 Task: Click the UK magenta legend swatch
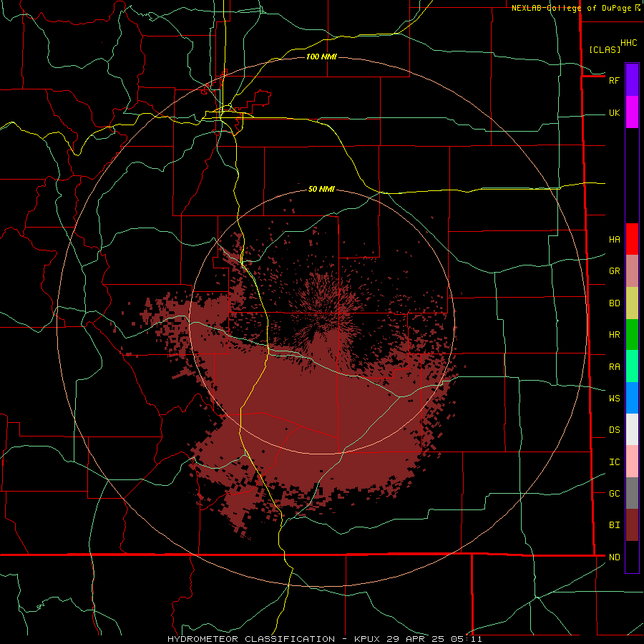coord(632,112)
